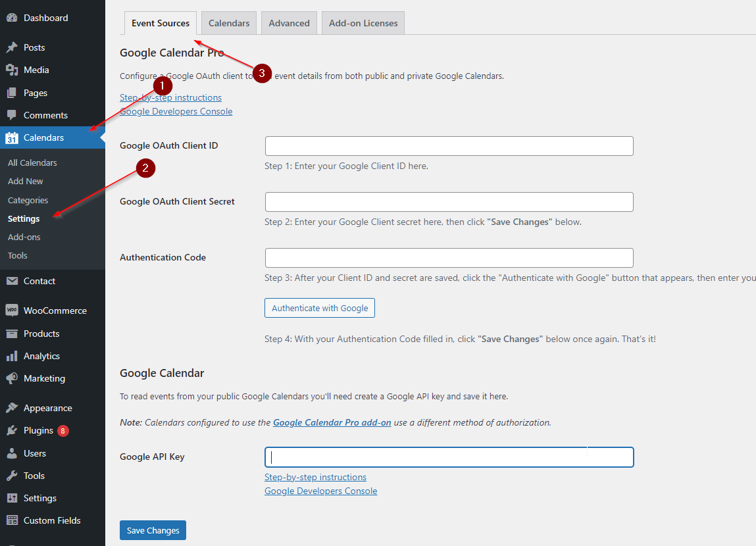
Task: Open the Custom Fields menu
Action: (53, 520)
